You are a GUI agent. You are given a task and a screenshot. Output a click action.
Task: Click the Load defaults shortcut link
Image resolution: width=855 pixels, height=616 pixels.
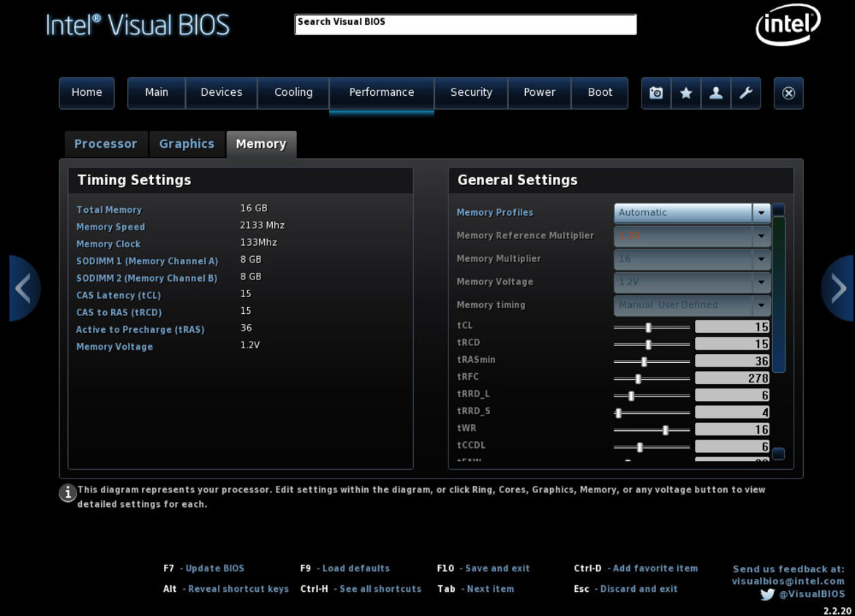[356, 568]
